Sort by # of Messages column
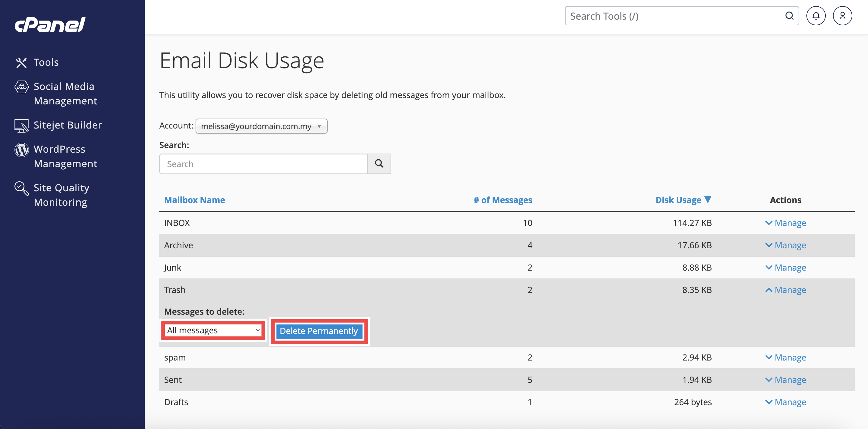Viewport: 868px width, 429px height. [503, 200]
